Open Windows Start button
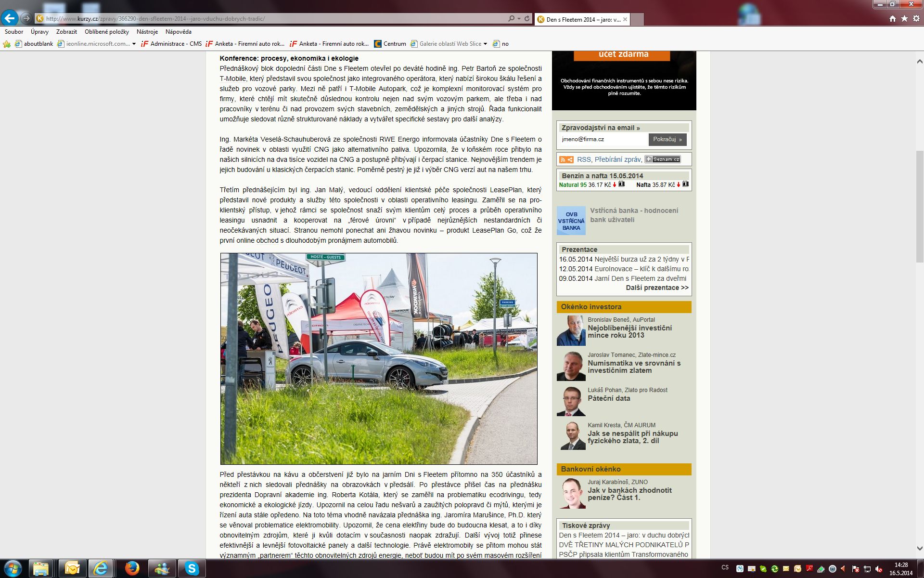The width and height of the screenshot is (924, 578). (x=12, y=569)
